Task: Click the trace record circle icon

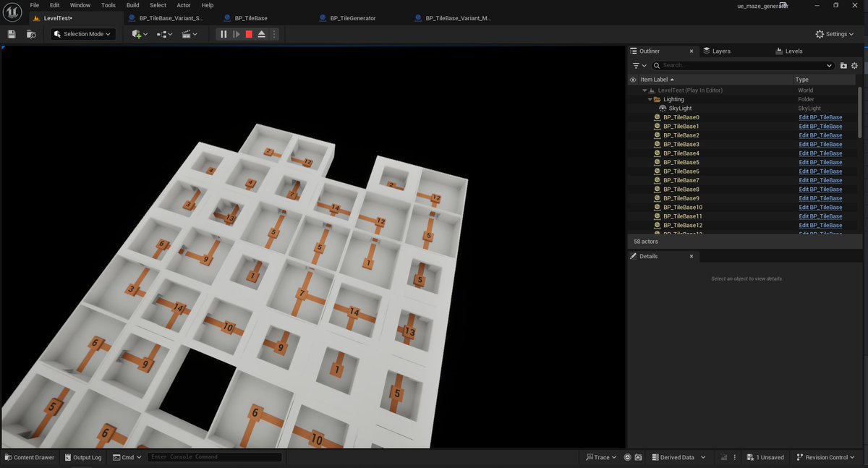Action: [627, 457]
